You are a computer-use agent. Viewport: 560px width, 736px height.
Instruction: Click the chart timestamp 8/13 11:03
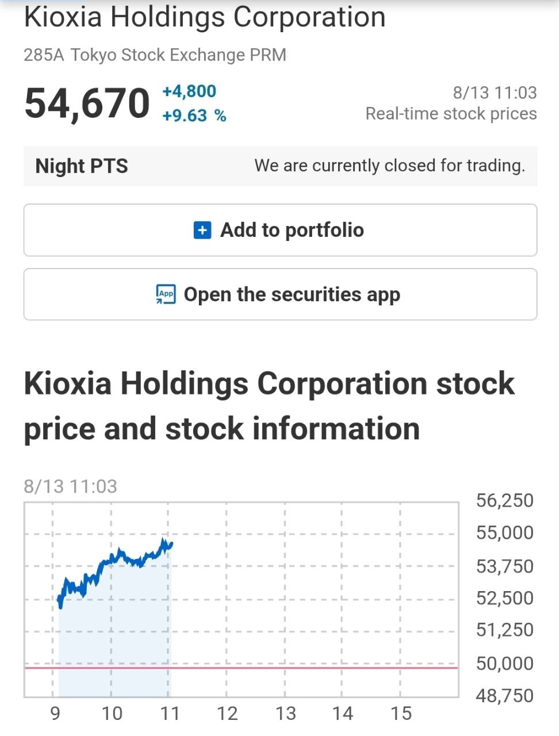[x=70, y=486]
